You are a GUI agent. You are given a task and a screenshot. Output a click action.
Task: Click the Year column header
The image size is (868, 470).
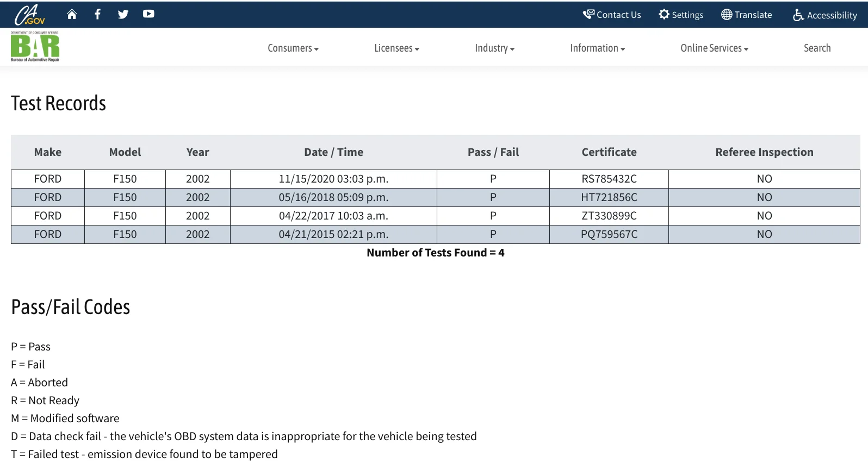tap(198, 152)
